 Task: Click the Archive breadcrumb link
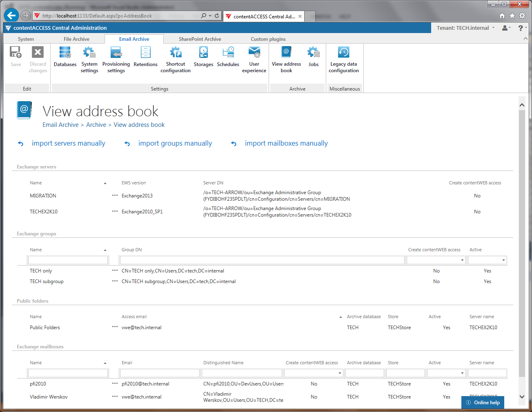pos(96,125)
